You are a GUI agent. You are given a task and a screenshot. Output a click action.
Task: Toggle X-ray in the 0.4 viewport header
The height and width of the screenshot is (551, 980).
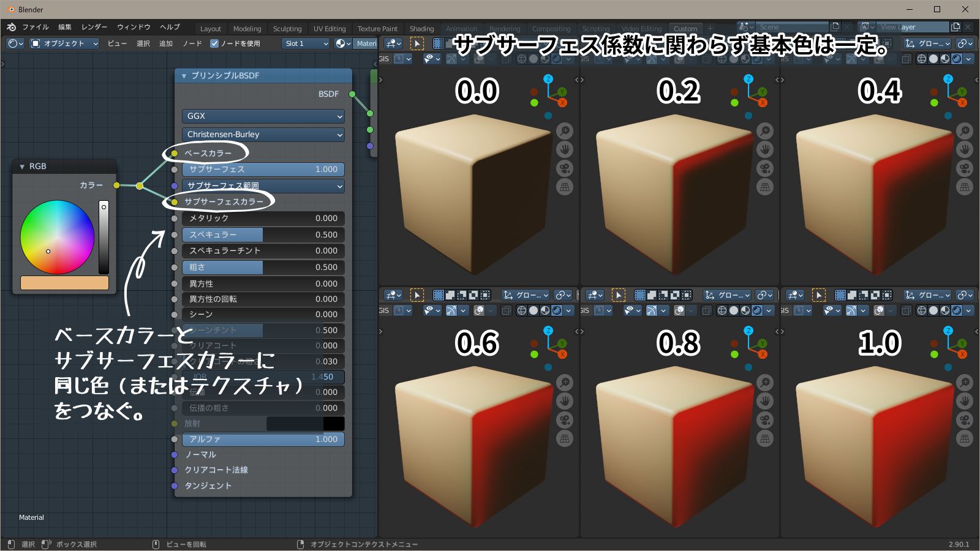906,59
